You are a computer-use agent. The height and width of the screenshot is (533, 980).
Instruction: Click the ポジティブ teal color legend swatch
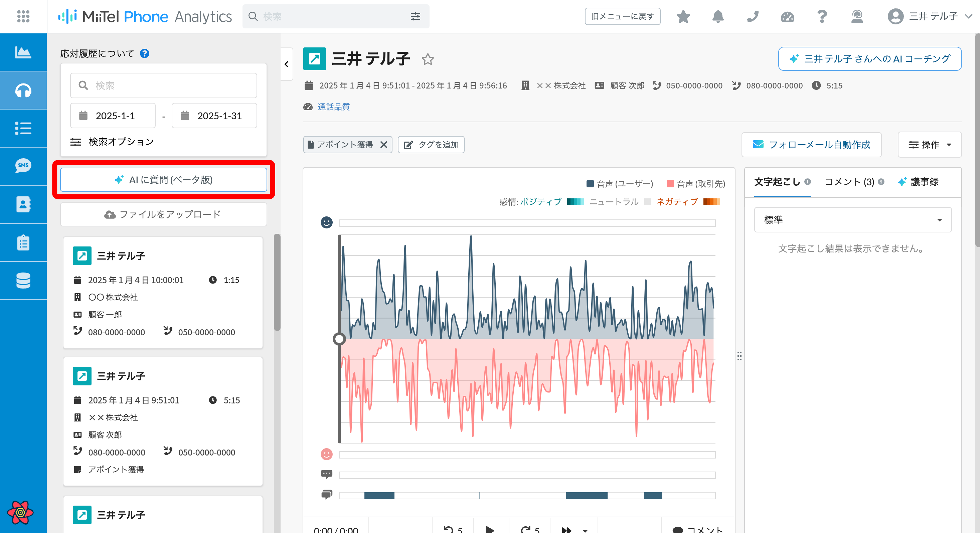pyautogui.click(x=575, y=202)
